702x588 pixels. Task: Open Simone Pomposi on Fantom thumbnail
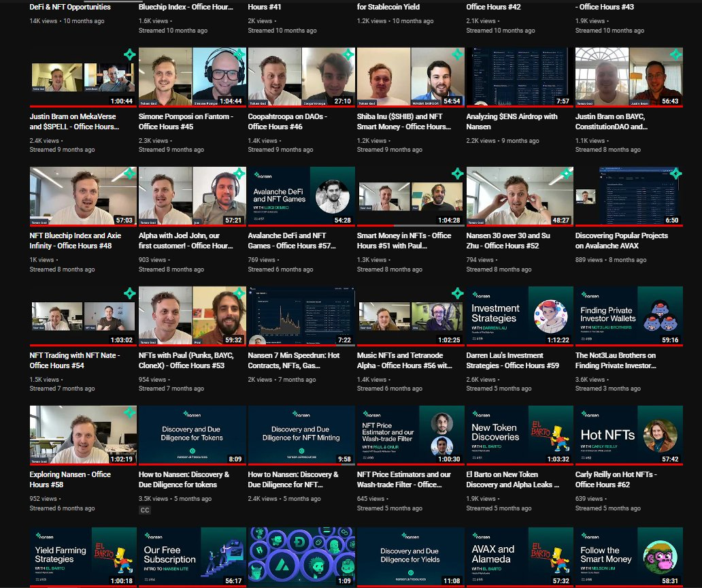(x=192, y=77)
